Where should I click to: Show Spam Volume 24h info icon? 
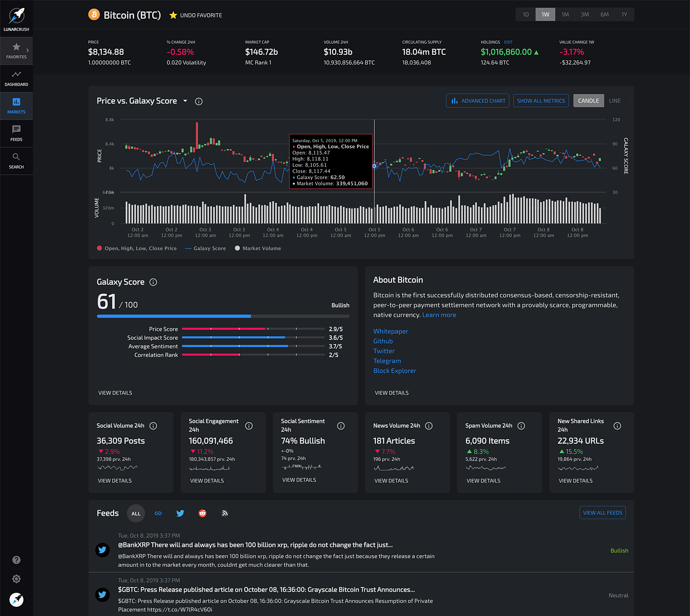point(521,426)
